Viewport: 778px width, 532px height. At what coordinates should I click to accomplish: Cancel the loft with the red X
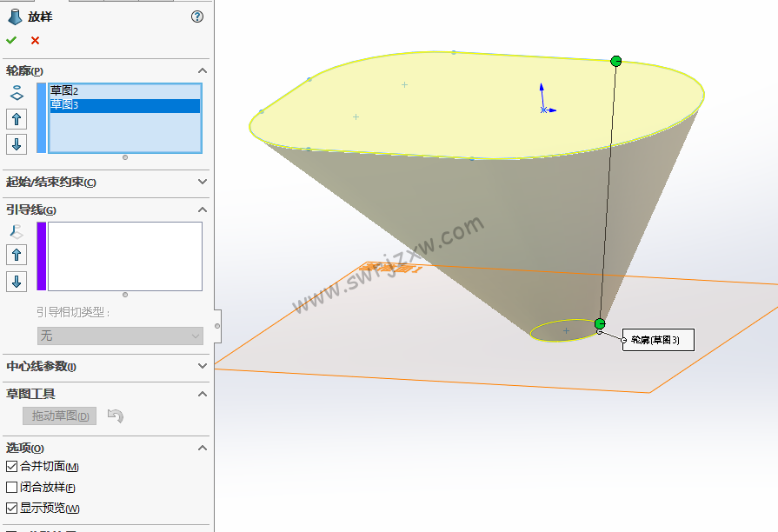33,39
